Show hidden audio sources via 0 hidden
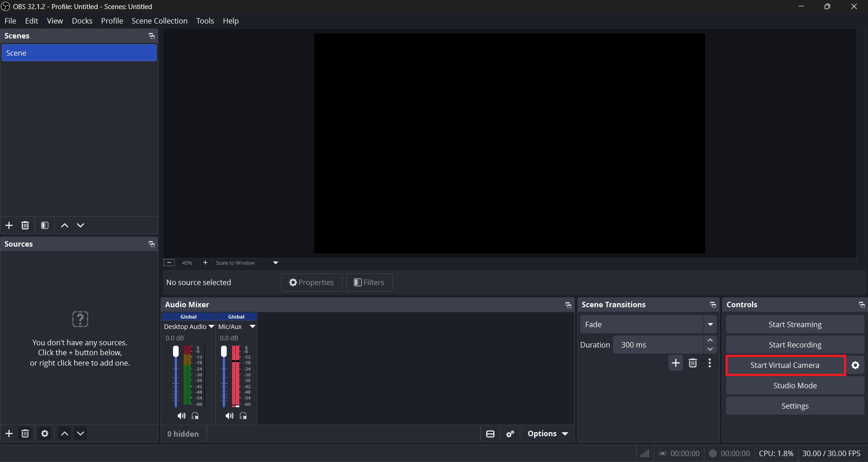 (x=183, y=434)
